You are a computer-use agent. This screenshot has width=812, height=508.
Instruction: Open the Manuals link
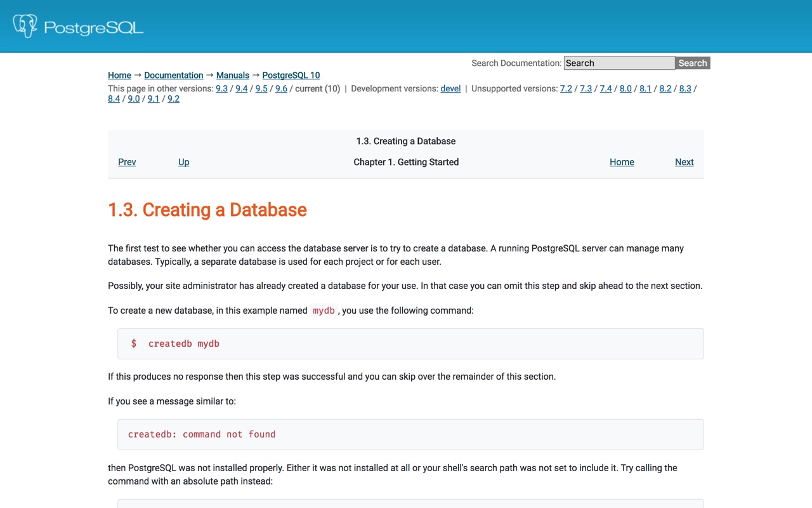(x=232, y=75)
